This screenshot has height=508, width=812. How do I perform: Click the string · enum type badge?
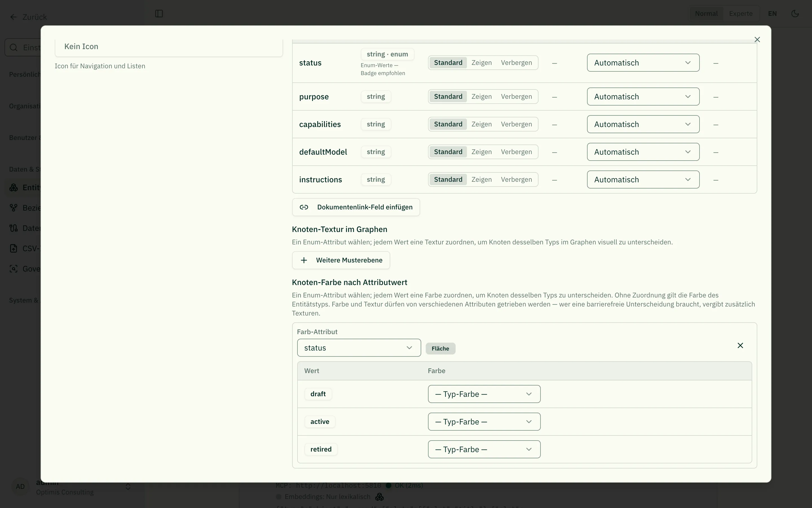(x=387, y=54)
